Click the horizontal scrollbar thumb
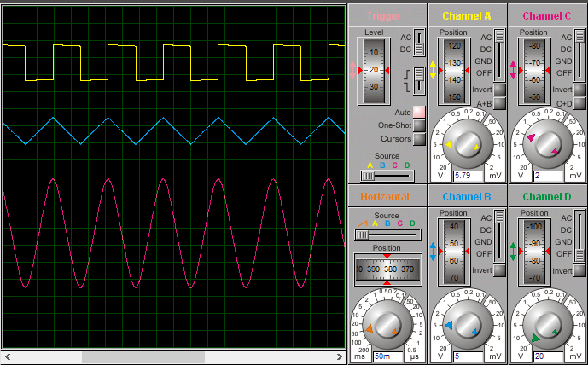Viewport: 588px width, 365px height. (143, 356)
